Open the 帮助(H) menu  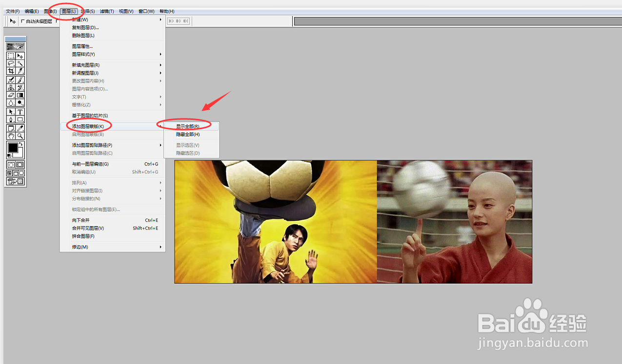[x=167, y=11]
